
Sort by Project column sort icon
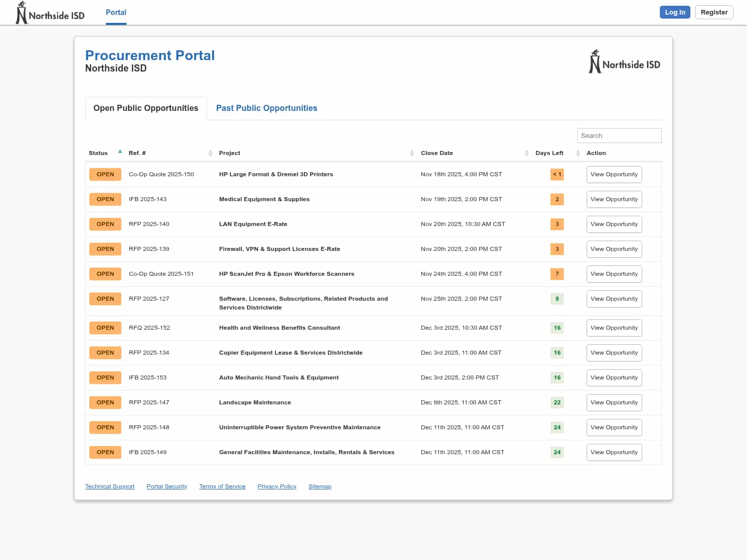click(412, 153)
